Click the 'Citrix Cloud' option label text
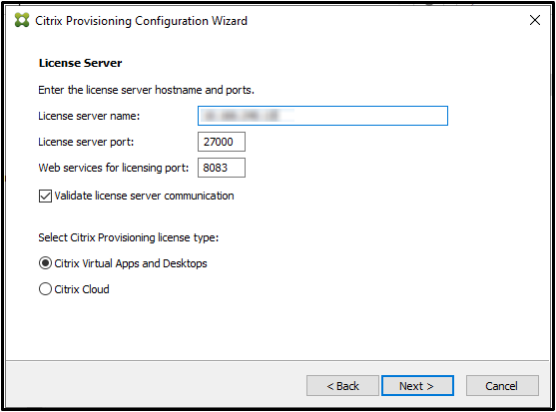The height and width of the screenshot is (412, 556). [x=82, y=289]
